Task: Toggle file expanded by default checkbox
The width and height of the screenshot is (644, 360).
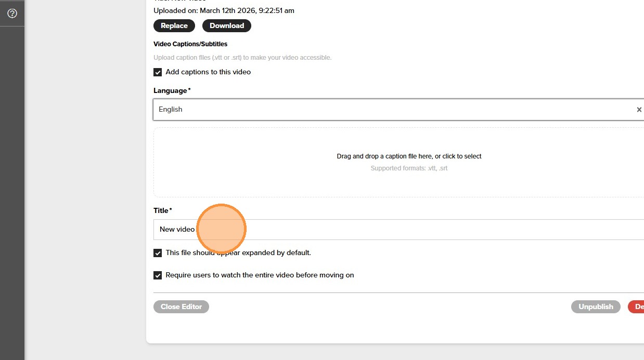Action: [158, 253]
